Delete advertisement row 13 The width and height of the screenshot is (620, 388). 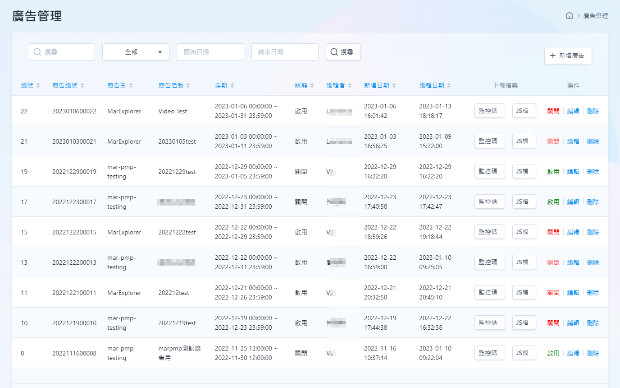click(x=592, y=263)
